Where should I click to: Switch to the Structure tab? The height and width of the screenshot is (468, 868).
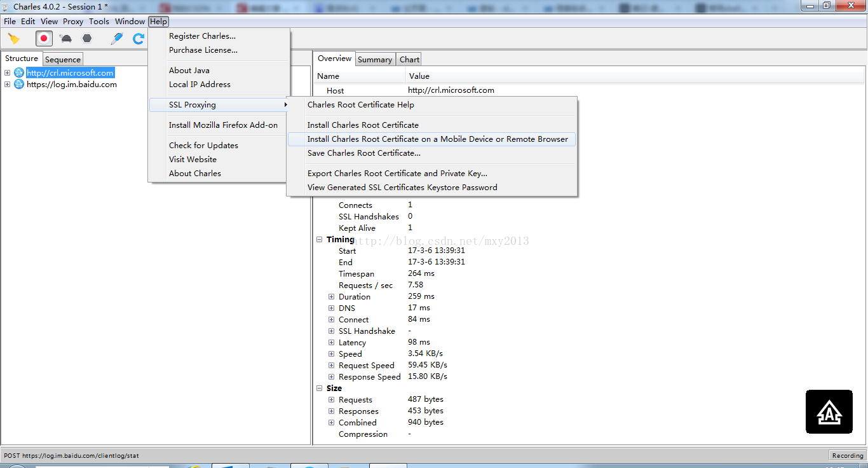[x=22, y=59]
